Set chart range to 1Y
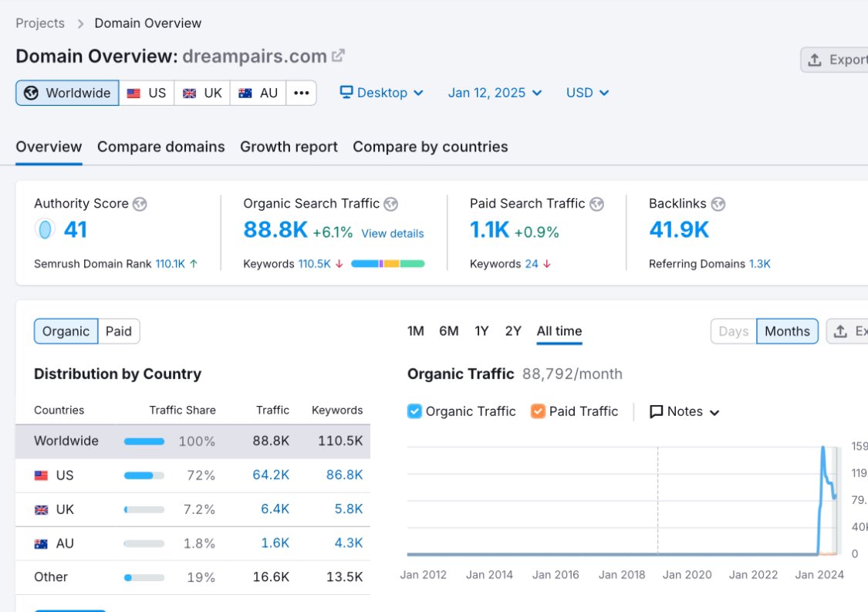This screenshot has height=612, width=868. pos(481,331)
